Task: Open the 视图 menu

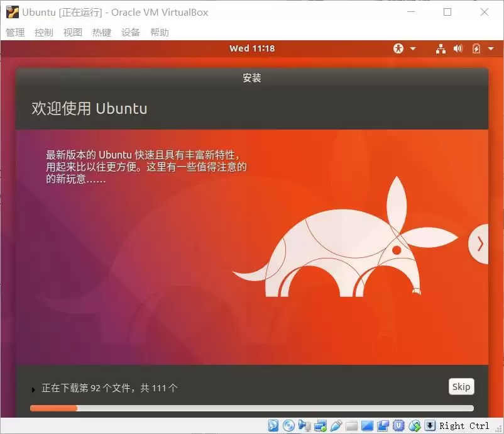Action: click(x=72, y=32)
